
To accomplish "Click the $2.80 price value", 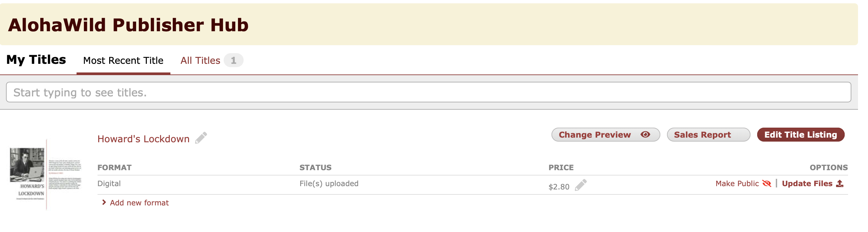I will pos(559,187).
